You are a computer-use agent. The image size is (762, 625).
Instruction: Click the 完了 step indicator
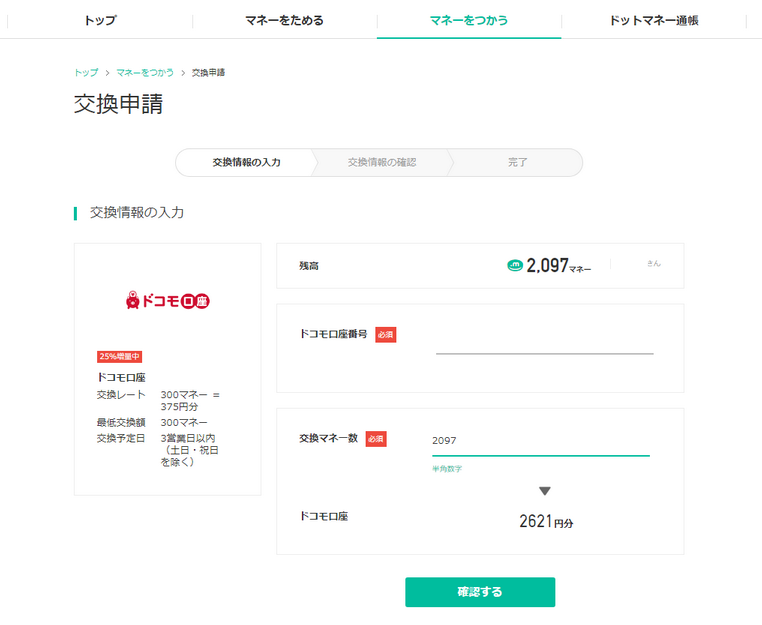point(518,162)
